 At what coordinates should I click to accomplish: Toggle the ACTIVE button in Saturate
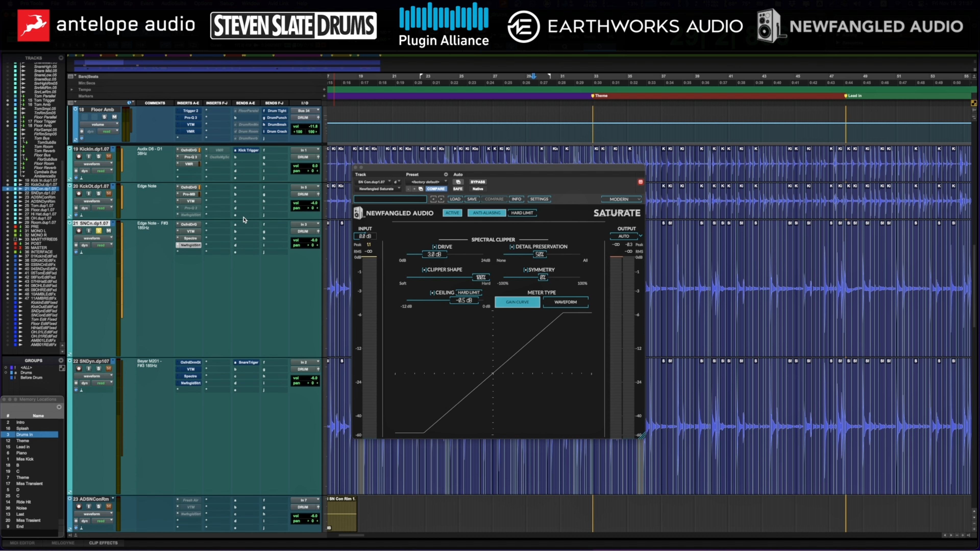coord(452,213)
